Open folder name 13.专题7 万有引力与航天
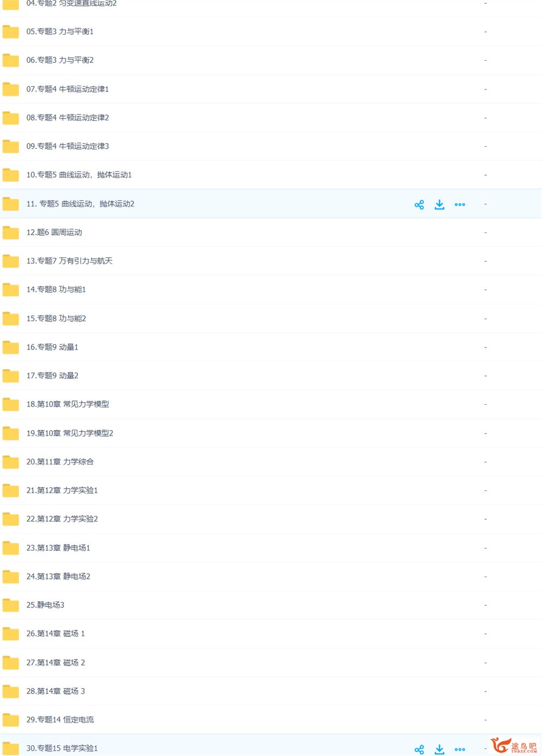The width and height of the screenshot is (542, 756). click(x=69, y=261)
